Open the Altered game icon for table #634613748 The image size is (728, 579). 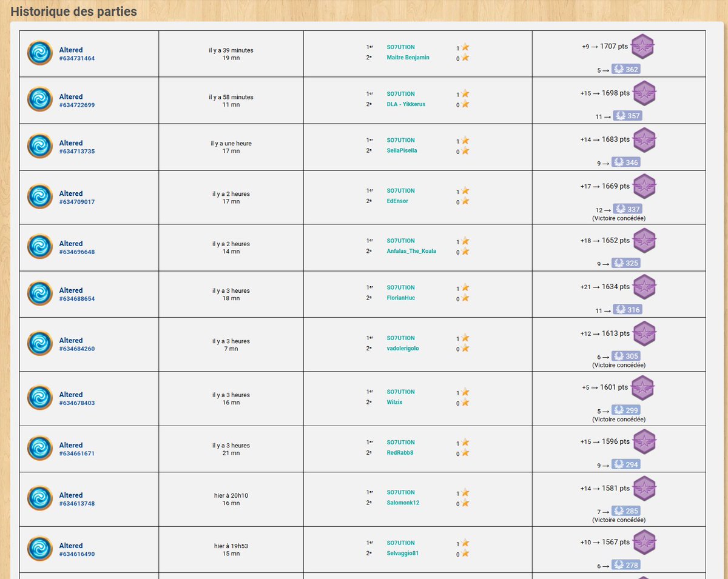pyautogui.click(x=40, y=499)
